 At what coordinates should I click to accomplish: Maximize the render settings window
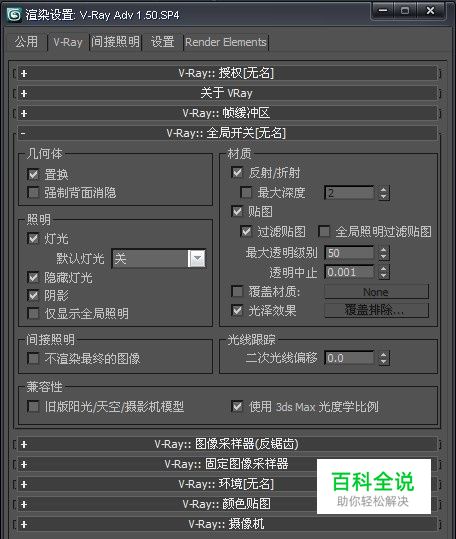(x=405, y=11)
